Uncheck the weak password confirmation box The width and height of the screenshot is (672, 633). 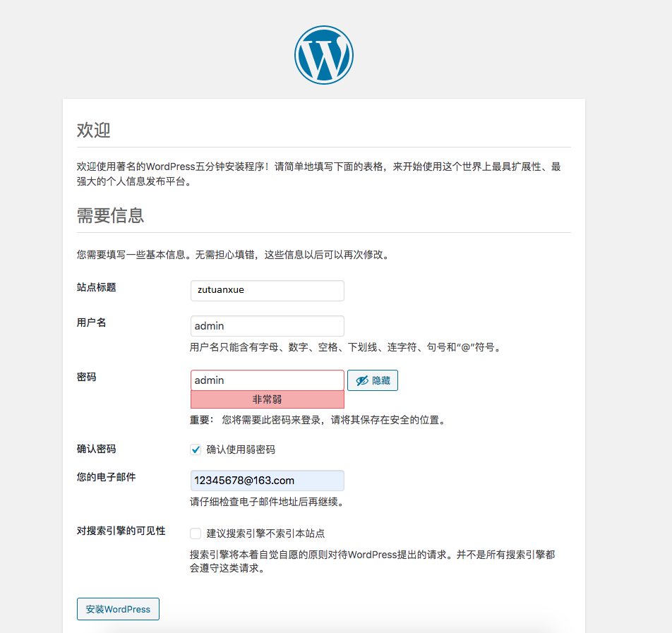[x=196, y=449]
